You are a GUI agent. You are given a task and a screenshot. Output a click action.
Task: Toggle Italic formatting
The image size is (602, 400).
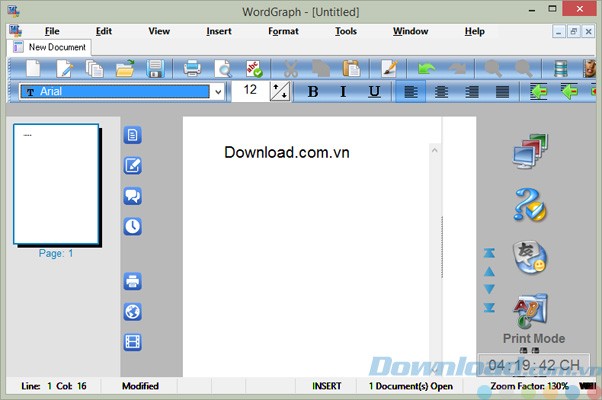343,92
